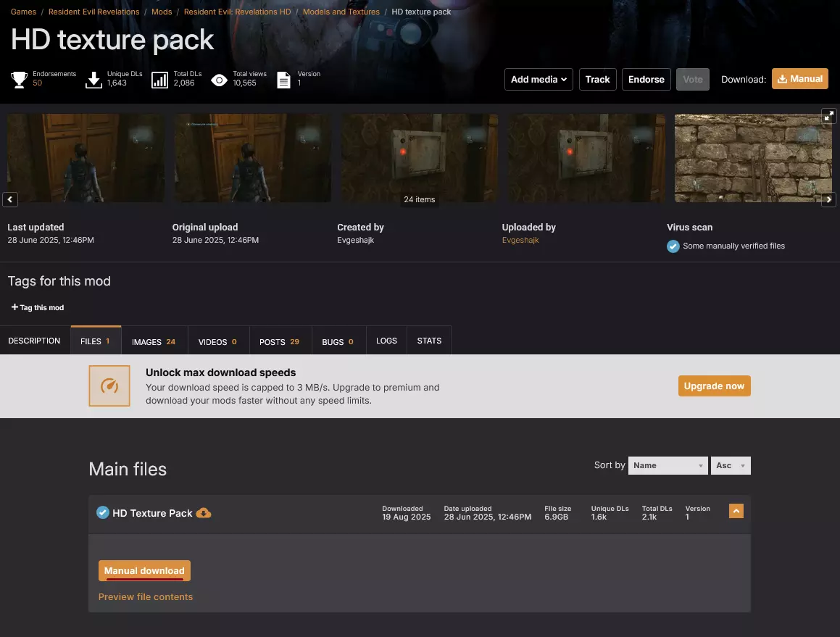Click the Total views eye icon
This screenshot has height=637, width=840.
click(x=219, y=80)
